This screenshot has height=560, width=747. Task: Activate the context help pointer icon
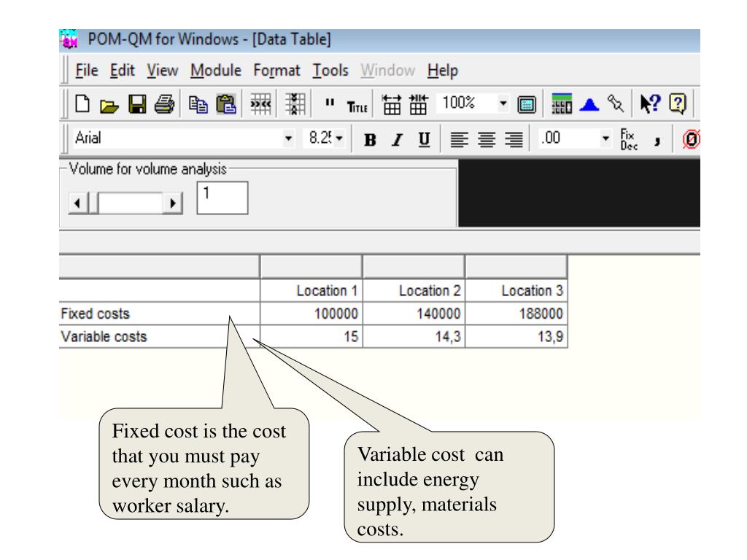point(650,104)
